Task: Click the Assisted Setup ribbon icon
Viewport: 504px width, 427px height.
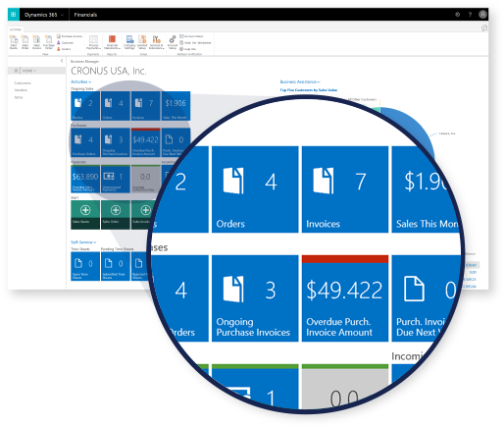Action: point(142,42)
